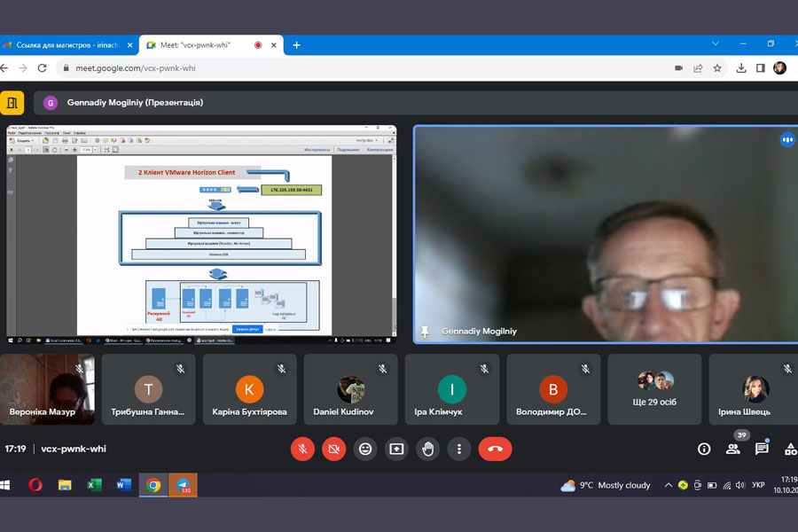This screenshot has height=532, width=798.
Task: Go back with browser back arrow
Action: click(x=4, y=68)
